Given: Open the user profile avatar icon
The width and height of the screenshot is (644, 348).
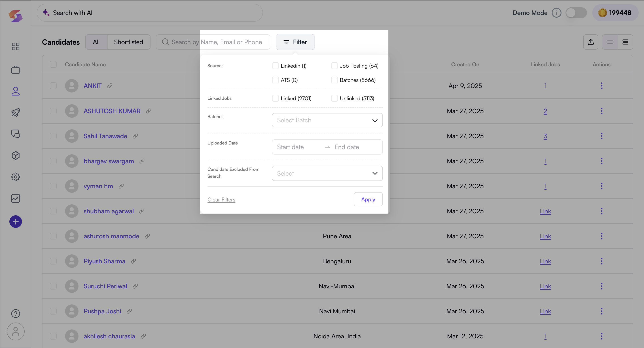Looking at the screenshot, I should pyautogui.click(x=15, y=331).
